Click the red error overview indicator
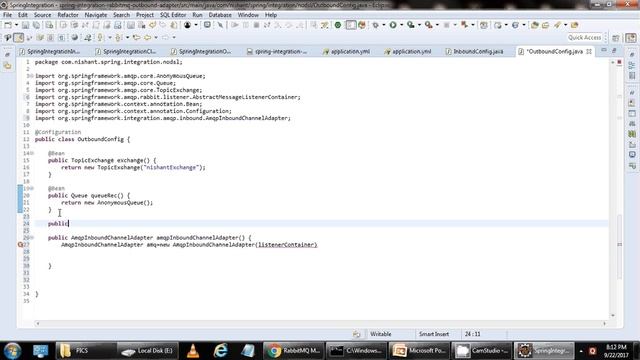Screen dimensions: 640x360 pos(619,62)
